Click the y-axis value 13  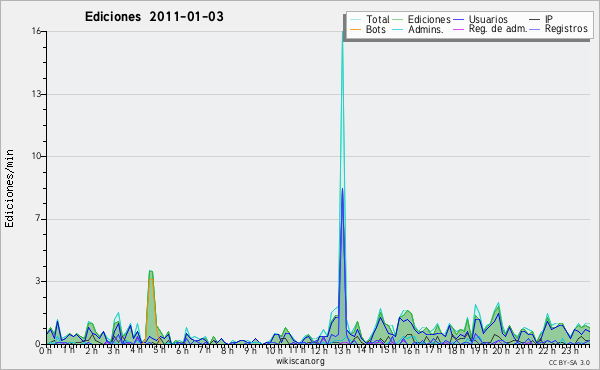click(36, 94)
